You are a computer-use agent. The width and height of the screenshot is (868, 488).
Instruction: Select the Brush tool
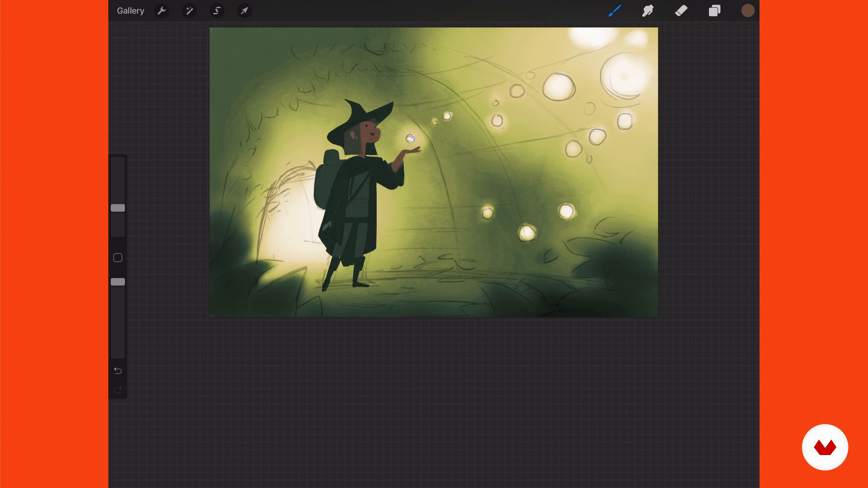[615, 11]
